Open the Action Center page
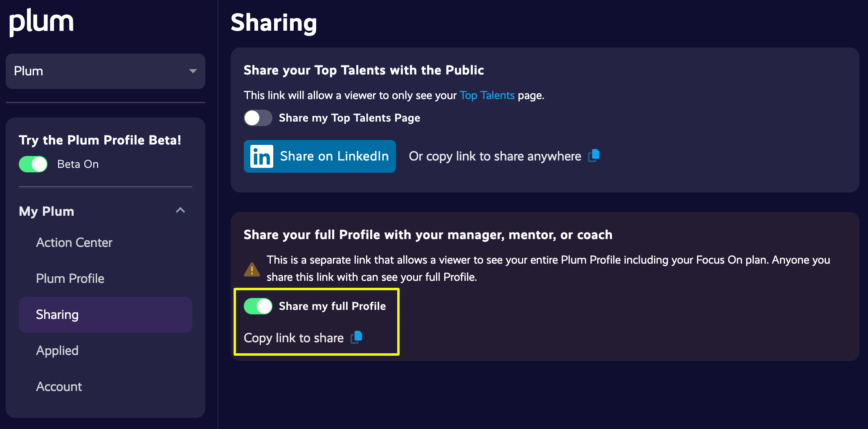 74,242
